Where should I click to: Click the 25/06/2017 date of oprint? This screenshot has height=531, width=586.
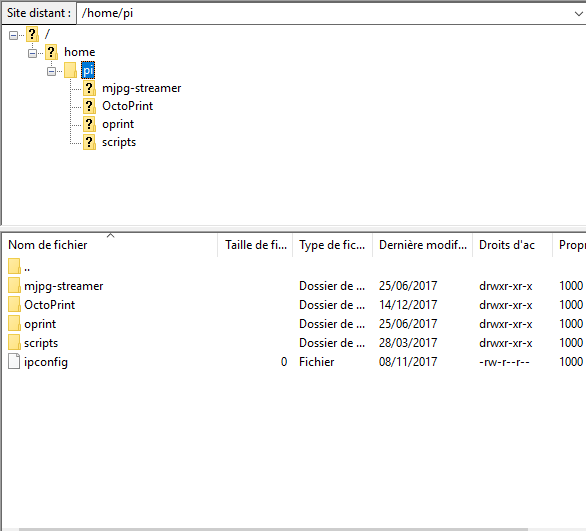(x=408, y=324)
